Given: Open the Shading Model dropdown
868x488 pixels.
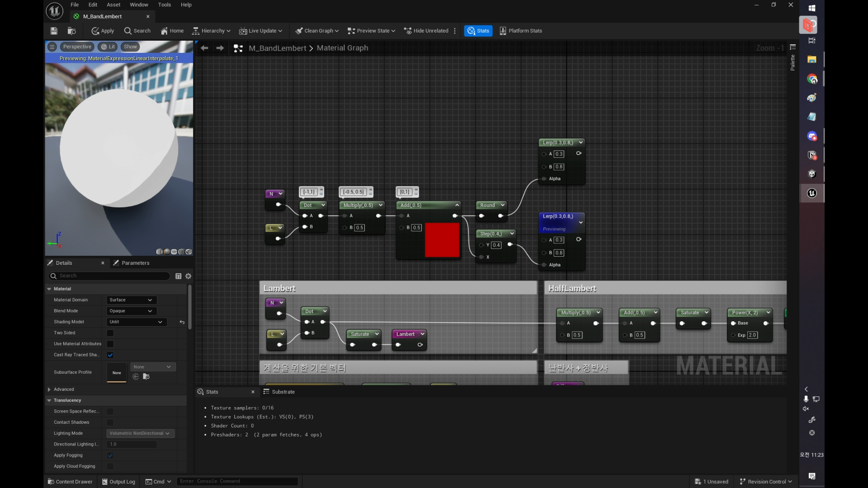Looking at the screenshot, I should point(136,322).
